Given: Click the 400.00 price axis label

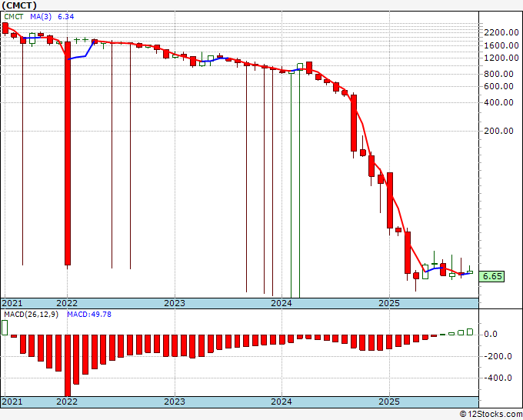Looking at the screenshot, I should coord(498,102).
